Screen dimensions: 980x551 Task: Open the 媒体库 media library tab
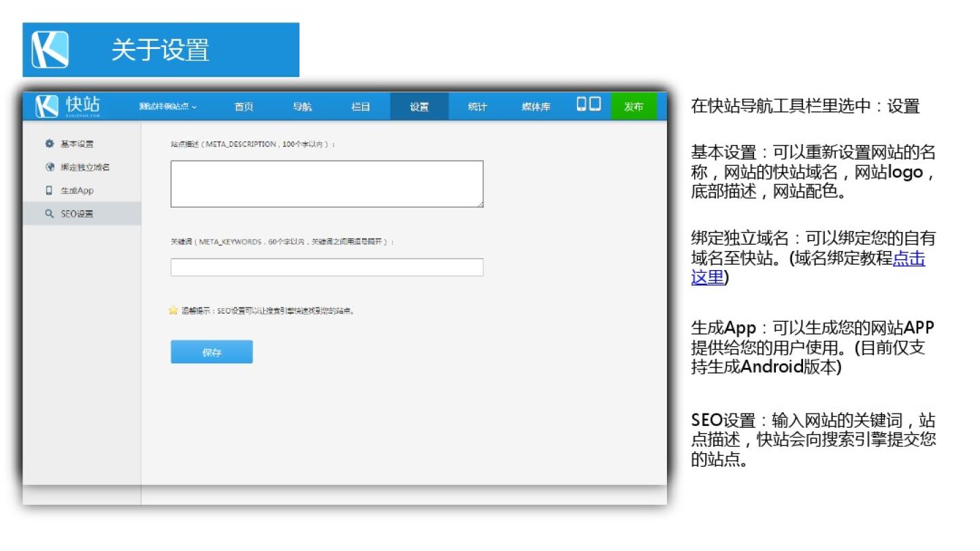(x=536, y=107)
